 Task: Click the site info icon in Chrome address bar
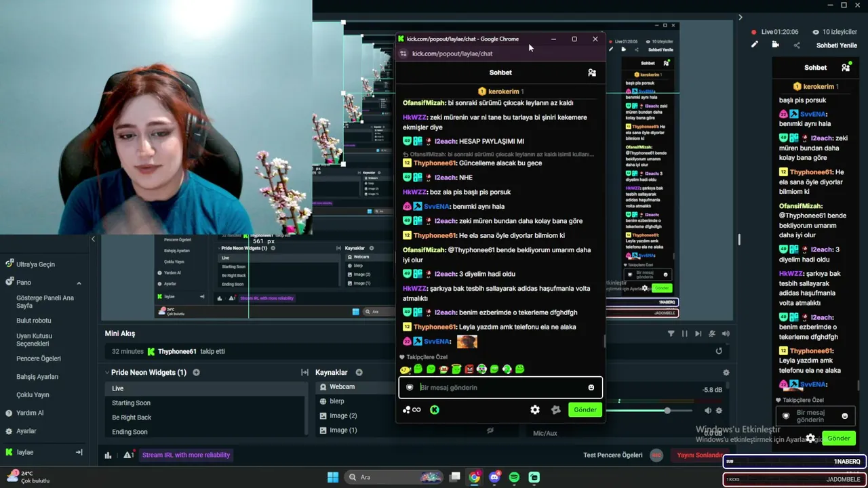coord(403,54)
